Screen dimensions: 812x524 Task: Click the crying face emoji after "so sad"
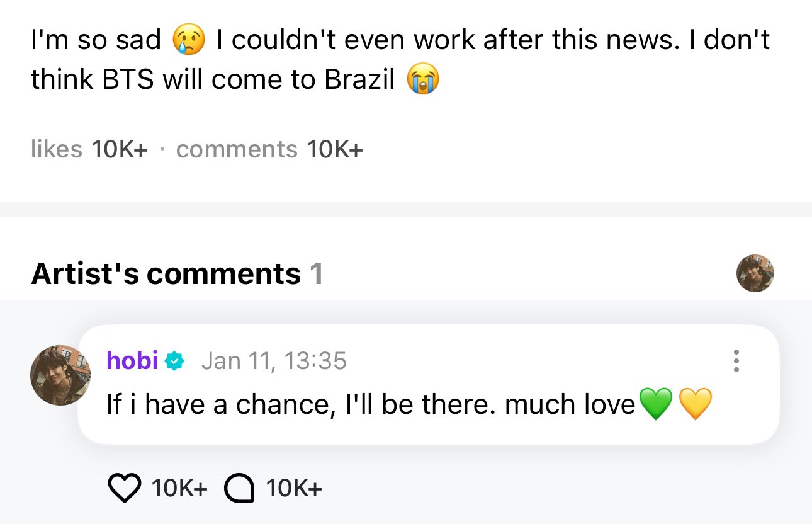coord(189,41)
